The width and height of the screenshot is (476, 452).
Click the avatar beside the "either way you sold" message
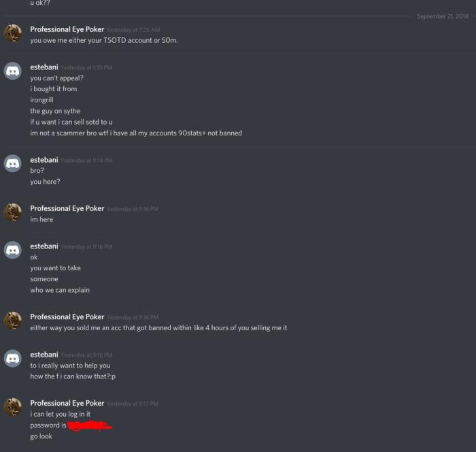pyautogui.click(x=12, y=321)
